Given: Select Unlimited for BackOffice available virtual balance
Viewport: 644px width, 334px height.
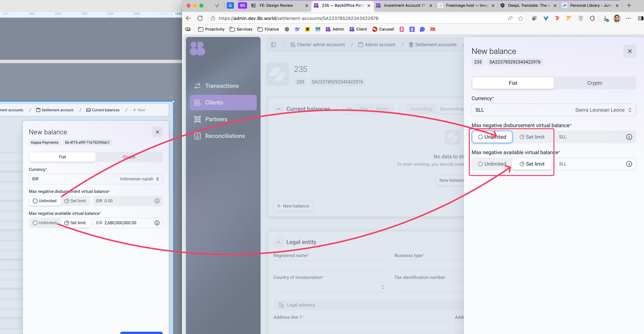Looking at the screenshot, I should pyautogui.click(x=492, y=164).
